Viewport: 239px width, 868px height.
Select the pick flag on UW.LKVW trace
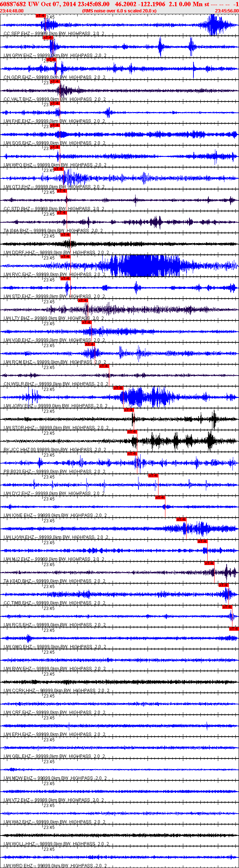(x=181, y=519)
